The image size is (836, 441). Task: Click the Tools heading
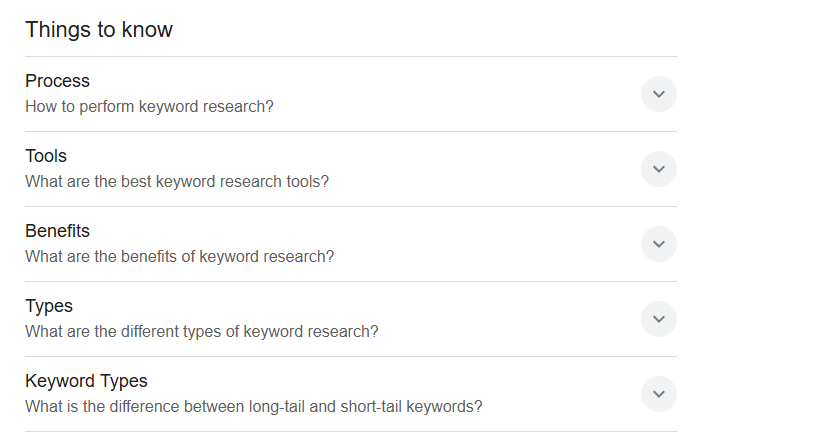(x=46, y=156)
